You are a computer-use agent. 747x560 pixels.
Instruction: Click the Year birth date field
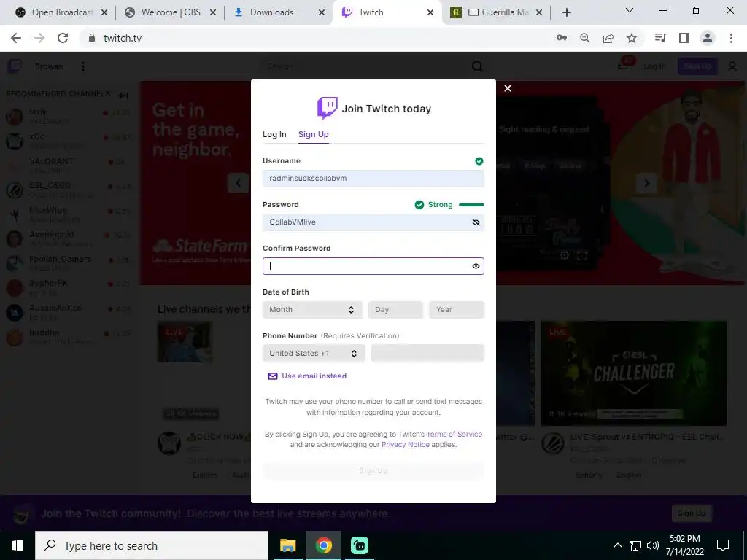click(457, 309)
